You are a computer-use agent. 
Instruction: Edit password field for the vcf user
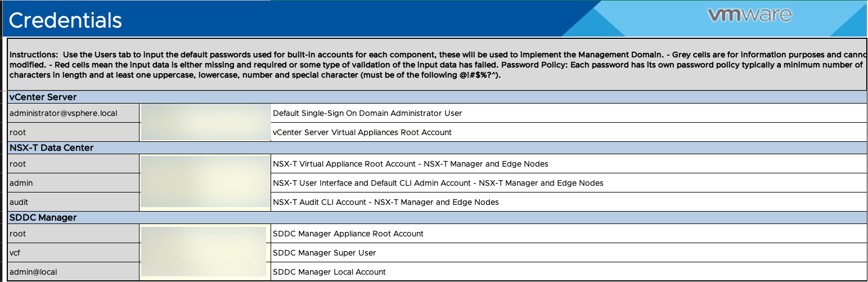tap(205, 253)
